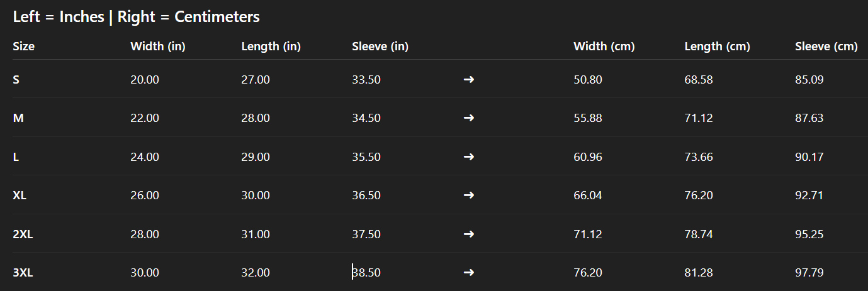Click the 50.80 width centimeters cell
The image size is (868, 291).
click(587, 80)
